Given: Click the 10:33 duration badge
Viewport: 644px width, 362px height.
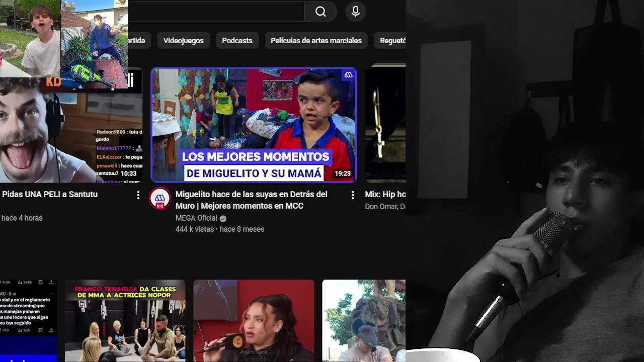Looking at the screenshot, I should (128, 173).
